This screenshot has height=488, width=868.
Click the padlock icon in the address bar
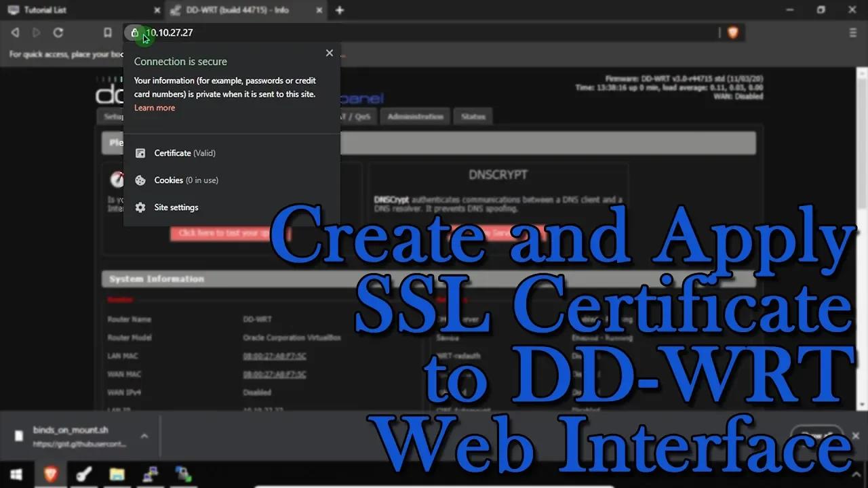coord(136,33)
